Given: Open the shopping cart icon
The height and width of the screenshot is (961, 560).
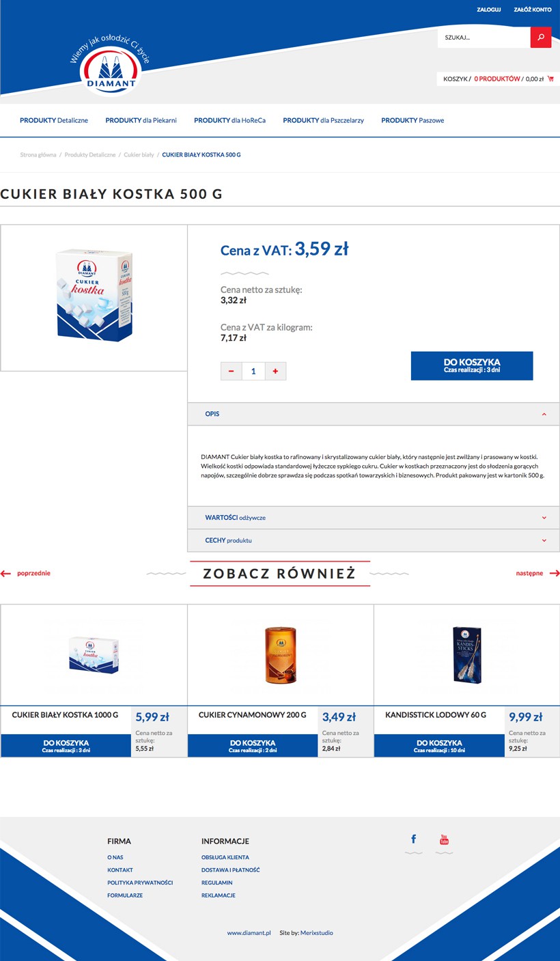Looking at the screenshot, I should point(550,79).
